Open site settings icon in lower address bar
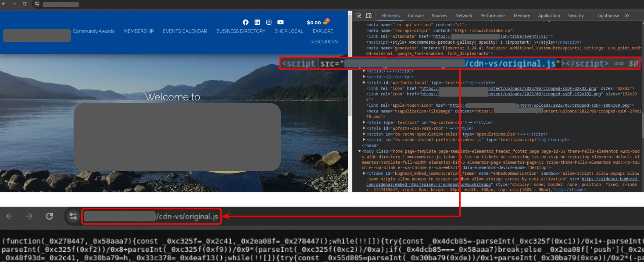Screen dimensions: 644x262 (x=73, y=216)
